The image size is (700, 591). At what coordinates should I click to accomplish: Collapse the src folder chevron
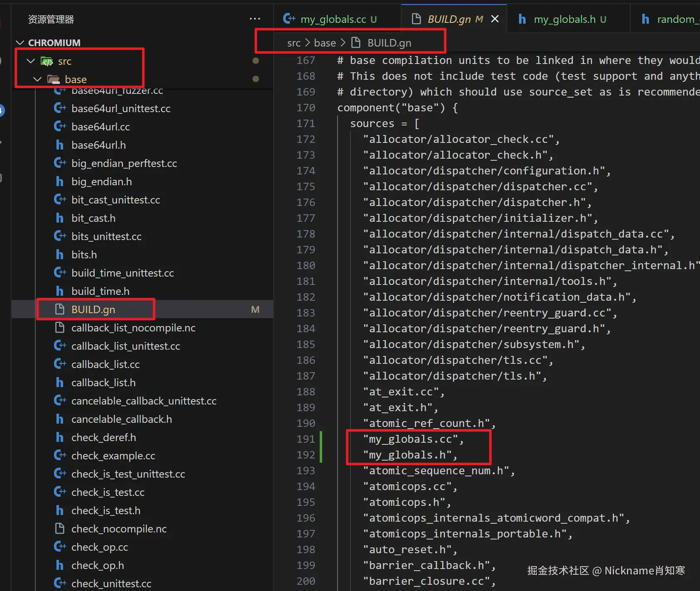click(31, 61)
